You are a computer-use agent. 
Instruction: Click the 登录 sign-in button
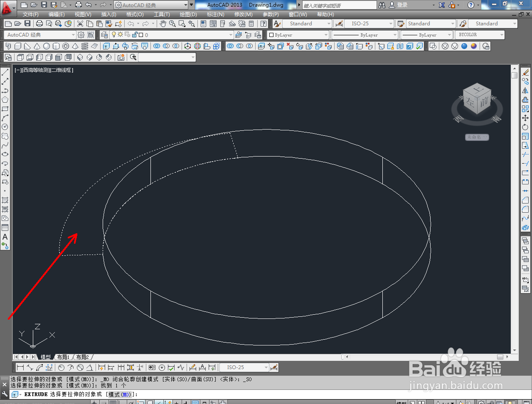pyautogui.click(x=402, y=5)
